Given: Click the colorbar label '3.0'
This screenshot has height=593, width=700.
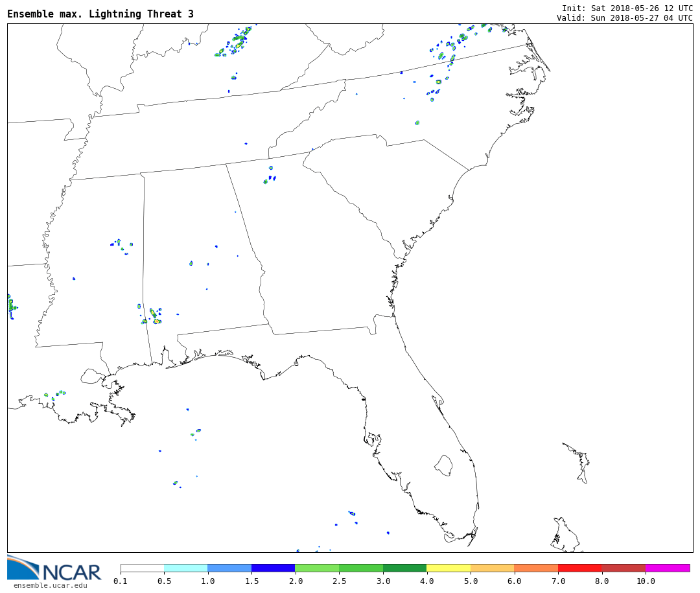Looking at the screenshot, I should (383, 581).
